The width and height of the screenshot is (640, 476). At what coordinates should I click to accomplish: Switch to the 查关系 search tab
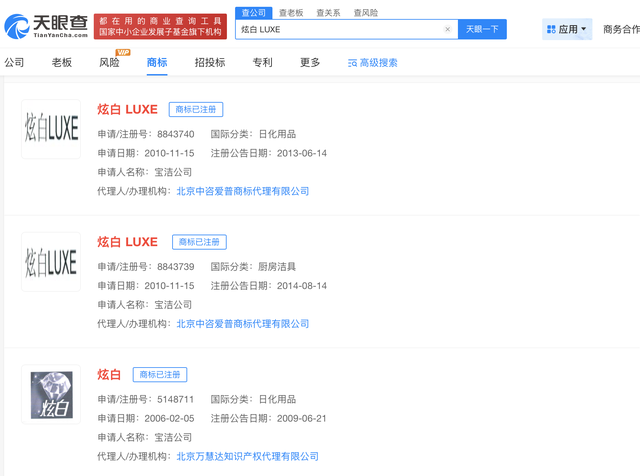pos(328,13)
